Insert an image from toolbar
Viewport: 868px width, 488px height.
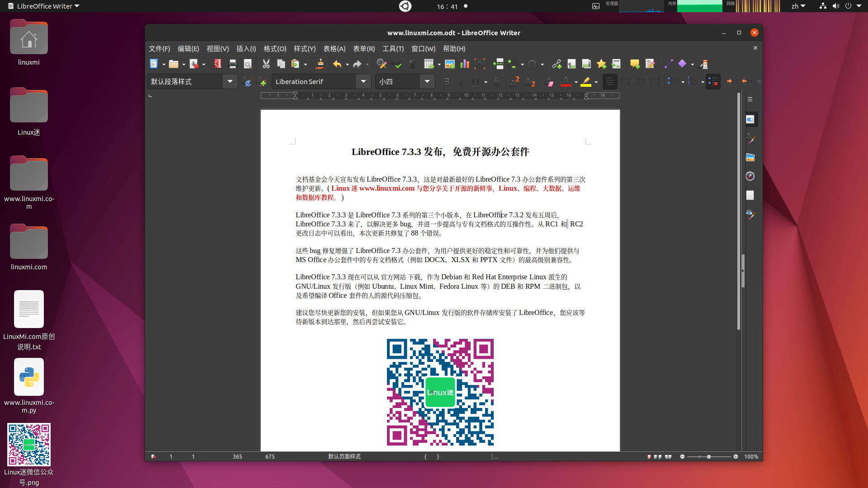450,64
